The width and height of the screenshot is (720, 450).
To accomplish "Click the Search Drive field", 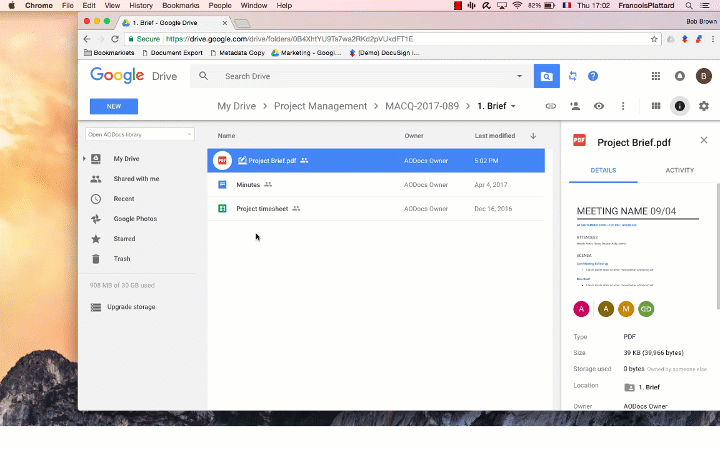I will coord(362,76).
